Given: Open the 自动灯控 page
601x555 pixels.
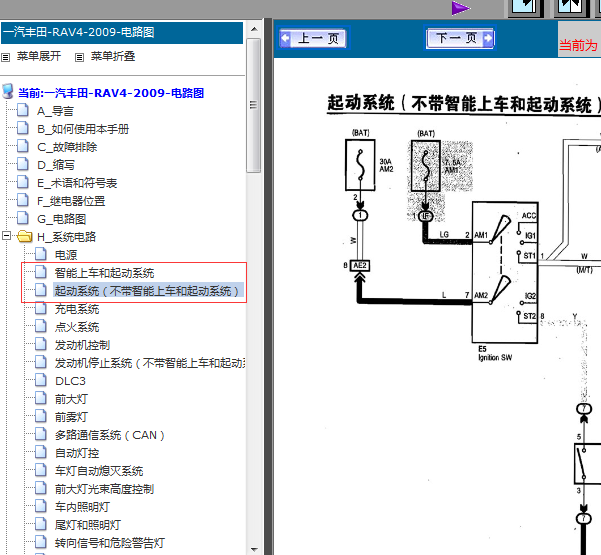Looking at the screenshot, I should click(77, 453).
